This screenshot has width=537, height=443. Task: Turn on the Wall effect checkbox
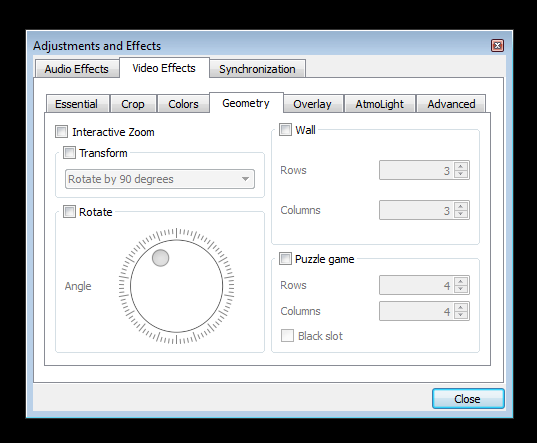point(285,130)
